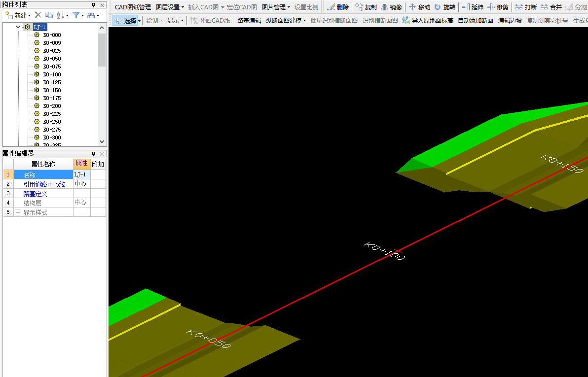Image resolution: width=588 pixels, height=377 pixels.
Task: Toggle pin on 属性编辑器 panel
Action: click(x=93, y=154)
